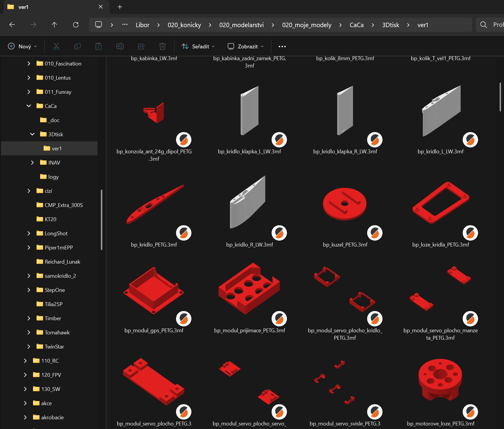
Task: Collapse the CaCa folder in tree
Action: click(x=29, y=106)
